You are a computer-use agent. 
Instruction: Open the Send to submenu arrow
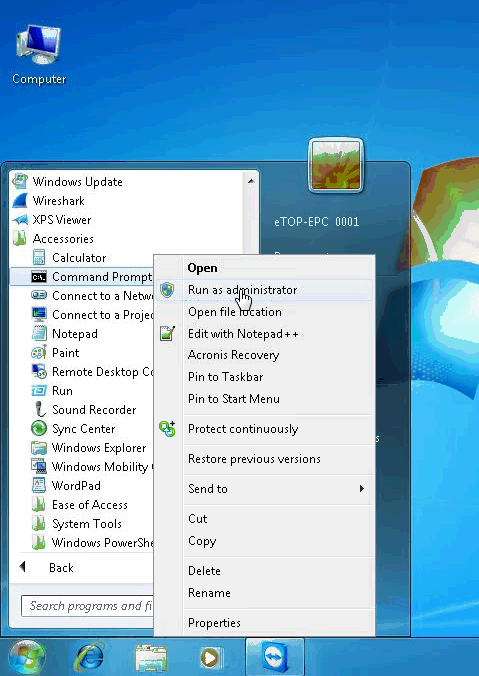click(x=362, y=488)
